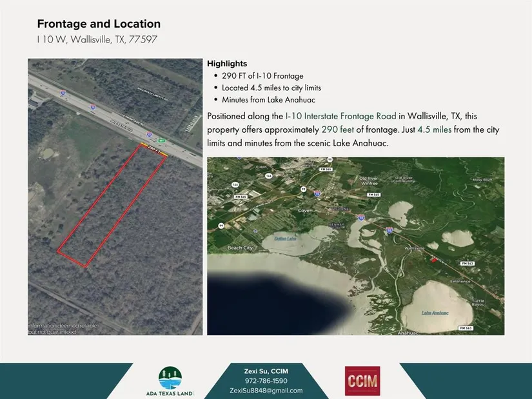Click the Beach City label on map
Screen dimensions: 532x399
click(239, 248)
